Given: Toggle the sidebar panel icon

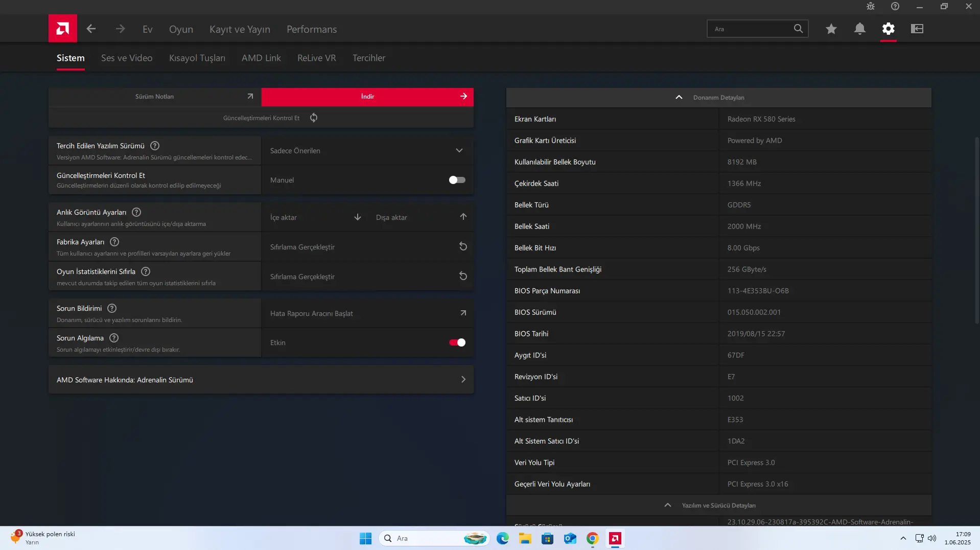Looking at the screenshot, I should click(917, 29).
